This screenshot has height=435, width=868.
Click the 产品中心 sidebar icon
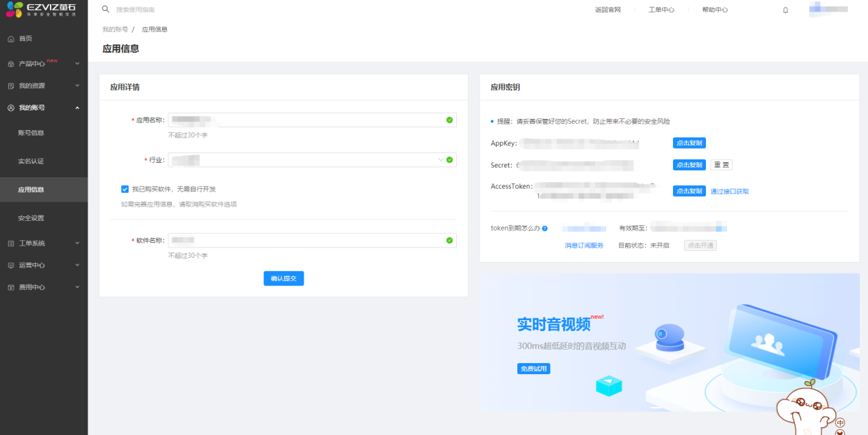pos(11,64)
